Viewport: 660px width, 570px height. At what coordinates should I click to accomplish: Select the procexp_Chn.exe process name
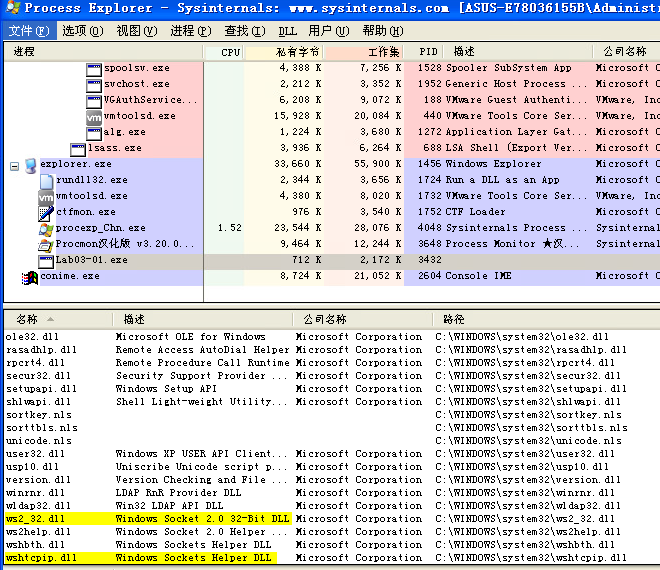[101, 228]
